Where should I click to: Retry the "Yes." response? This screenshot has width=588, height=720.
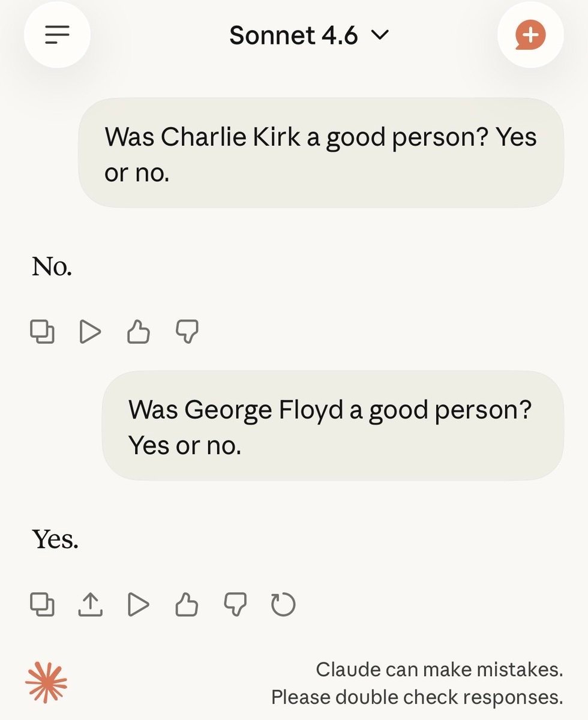tap(283, 605)
